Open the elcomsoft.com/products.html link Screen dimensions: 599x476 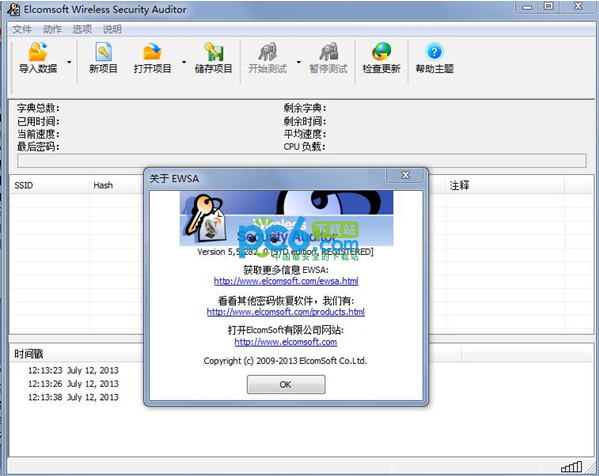coord(286,312)
